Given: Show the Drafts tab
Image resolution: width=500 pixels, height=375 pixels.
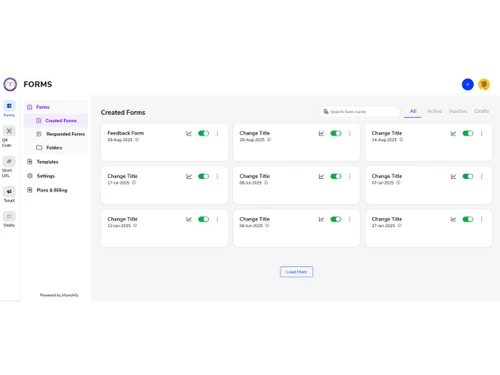Looking at the screenshot, I should tap(482, 111).
